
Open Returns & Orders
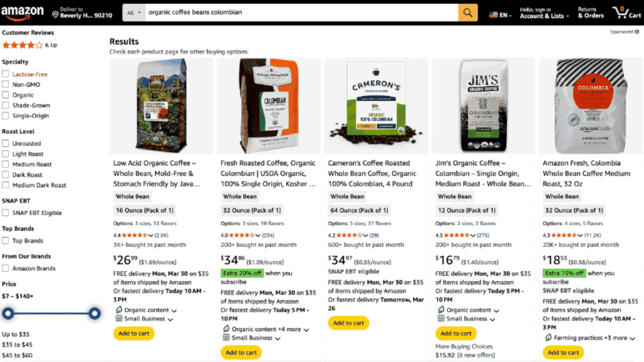tap(591, 13)
